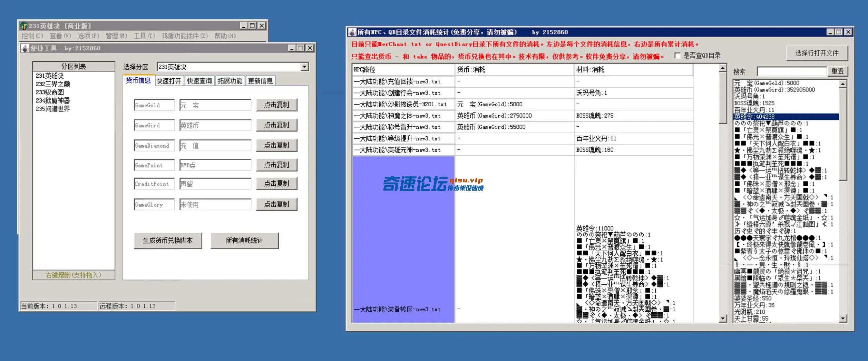Click the 重置 button next to search
This screenshot has width=868, height=361.
(x=838, y=71)
